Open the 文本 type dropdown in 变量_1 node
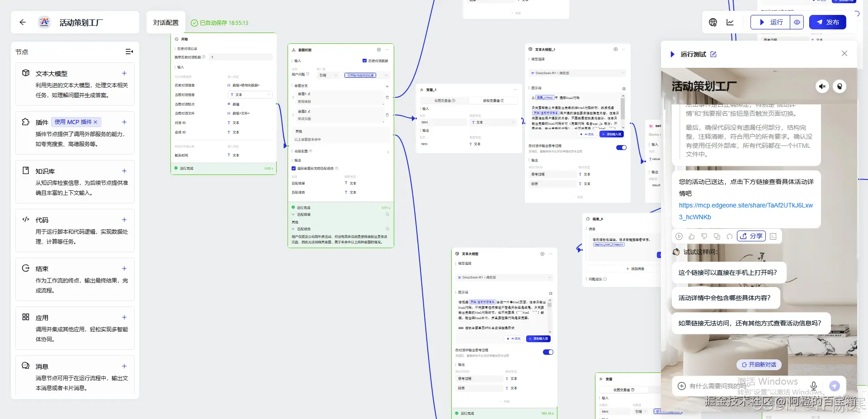The image size is (868, 419). (493, 122)
